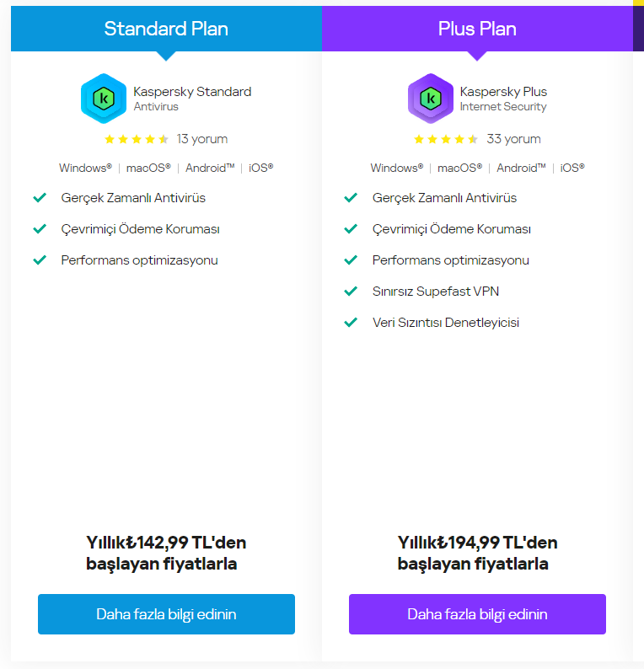Click the Kaspersky Standard Antivirus title

[192, 99]
